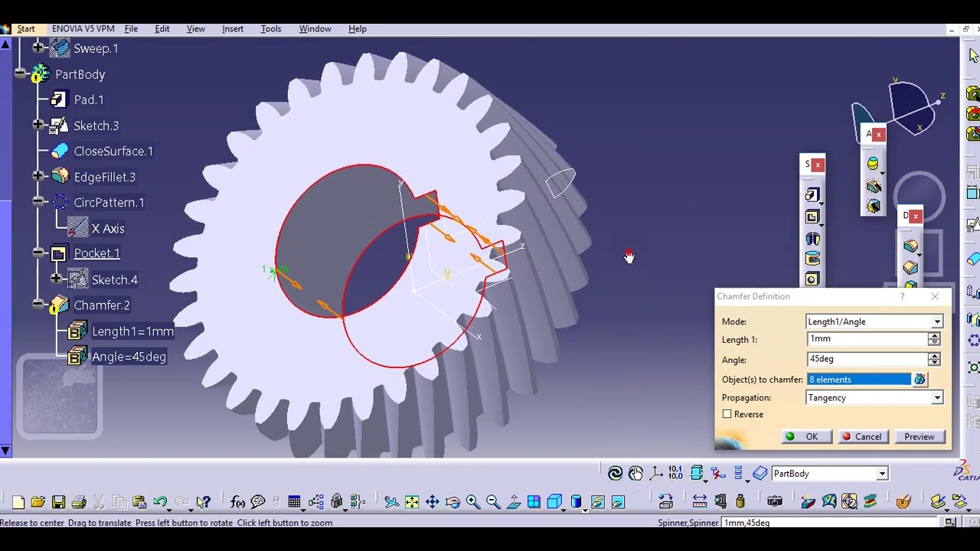Screen dimensions: 980x551
Task: Select CloseSurface.1 in the tree
Action: tap(113, 151)
